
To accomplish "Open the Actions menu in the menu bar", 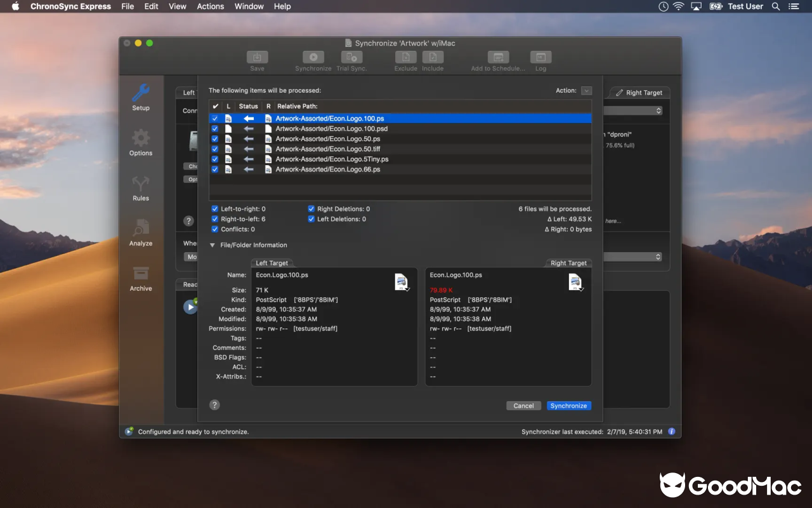I will tap(210, 6).
